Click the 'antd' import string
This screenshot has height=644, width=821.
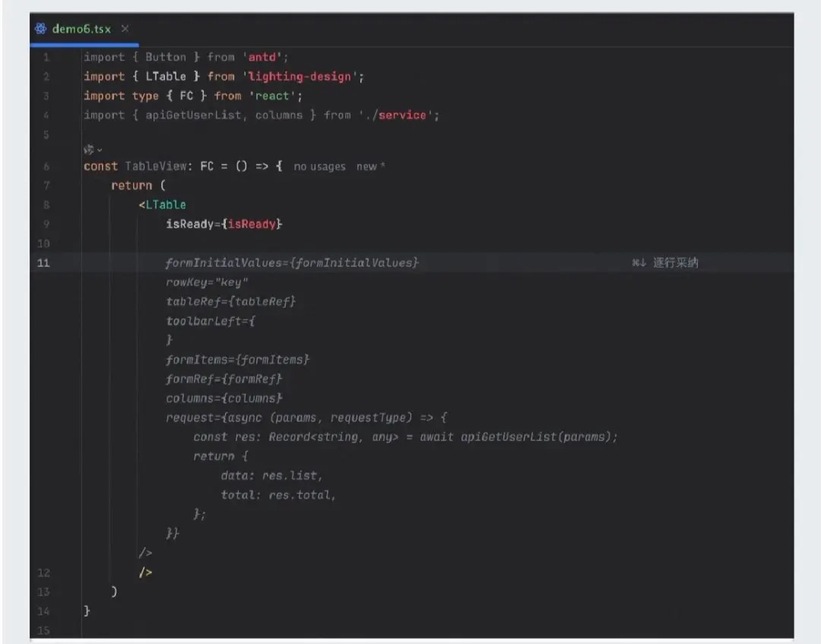[262, 57]
